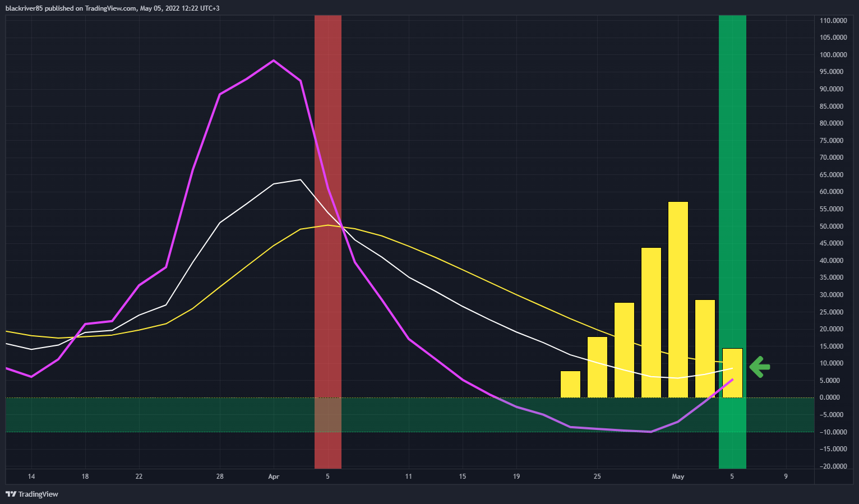Click the −10.0000 price axis label
The height and width of the screenshot is (504, 859).
tap(833, 432)
